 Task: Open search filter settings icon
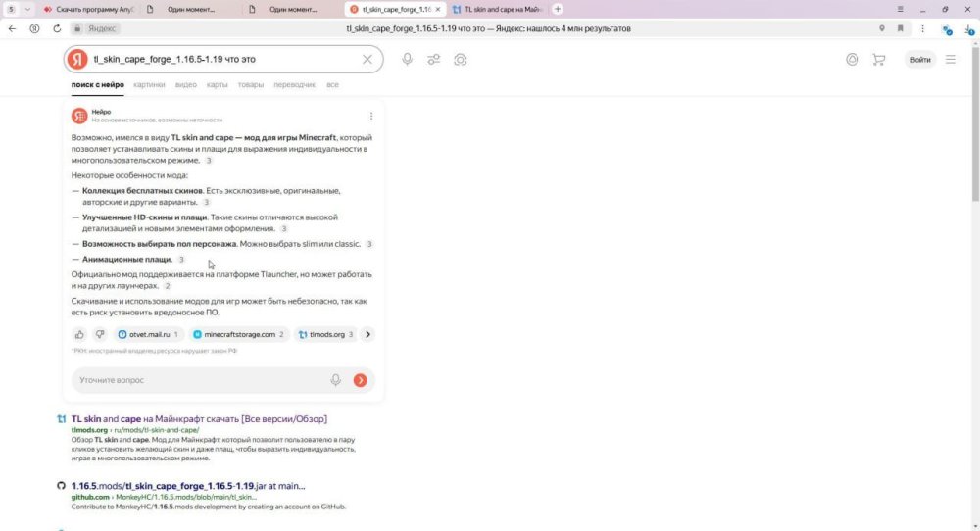click(x=434, y=60)
